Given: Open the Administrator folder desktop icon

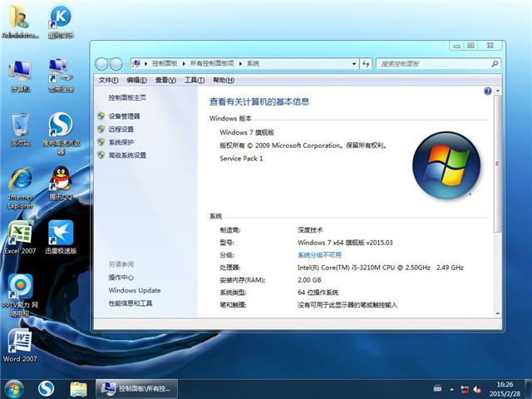Looking at the screenshot, I should click(20, 22).
